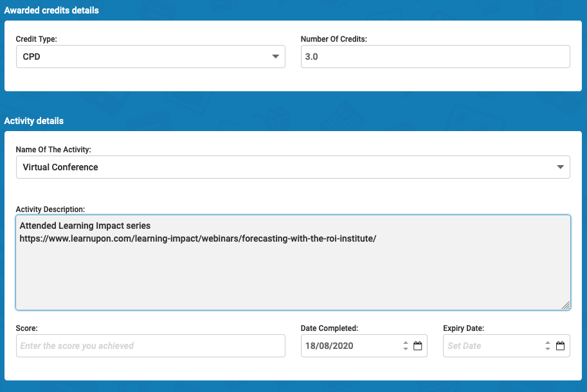The height and width of the screenshot is (392, 587).
Task: Click the Date Completed label
Action: pos(329,328)
